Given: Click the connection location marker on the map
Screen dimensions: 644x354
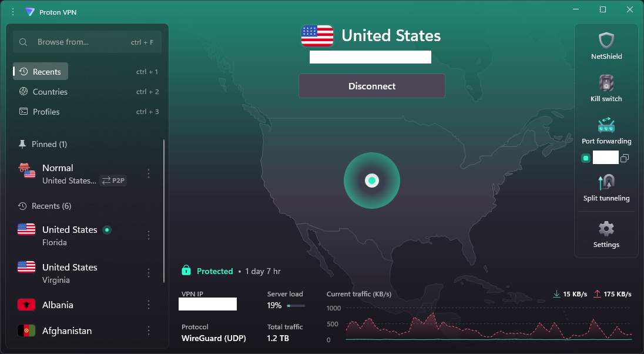Looking at the screenshot, I should 372,181.
